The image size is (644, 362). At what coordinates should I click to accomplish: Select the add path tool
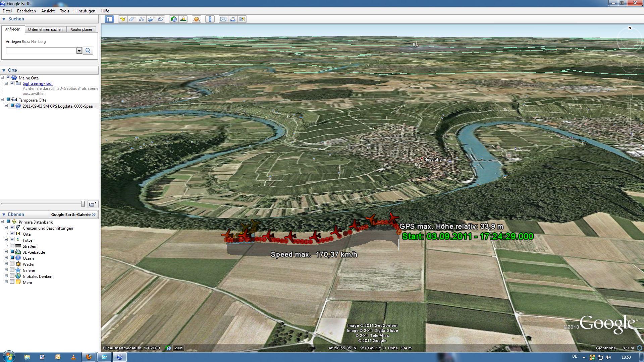click(142, 19)
